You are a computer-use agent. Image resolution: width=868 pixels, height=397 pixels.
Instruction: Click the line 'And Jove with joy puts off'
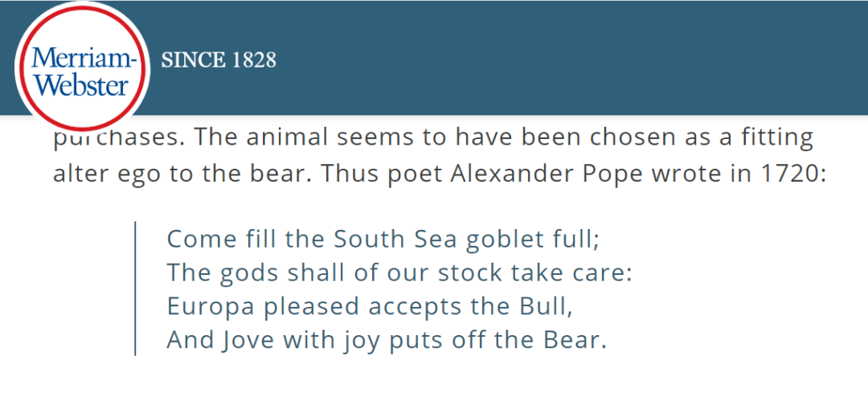(386, 340)
